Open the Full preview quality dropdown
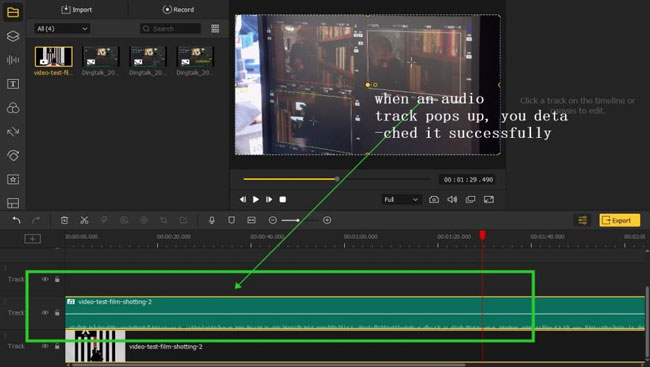Screen dimensions: 650x367 (401, 199)
